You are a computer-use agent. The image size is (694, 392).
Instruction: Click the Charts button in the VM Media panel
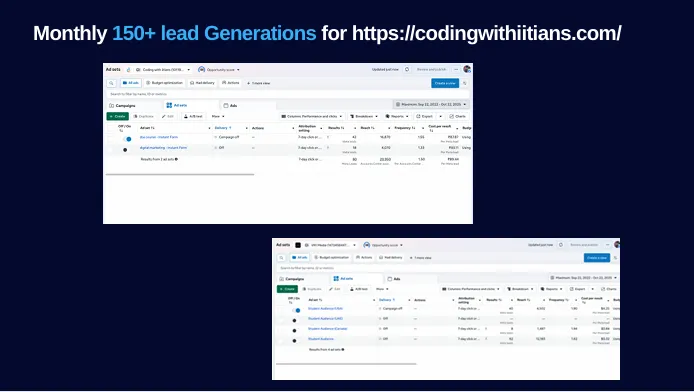pyautogui.click(x=609, y=289)
